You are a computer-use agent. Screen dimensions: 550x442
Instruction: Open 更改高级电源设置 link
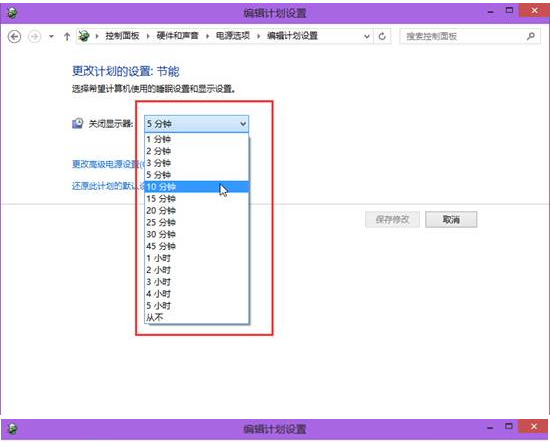108,164
